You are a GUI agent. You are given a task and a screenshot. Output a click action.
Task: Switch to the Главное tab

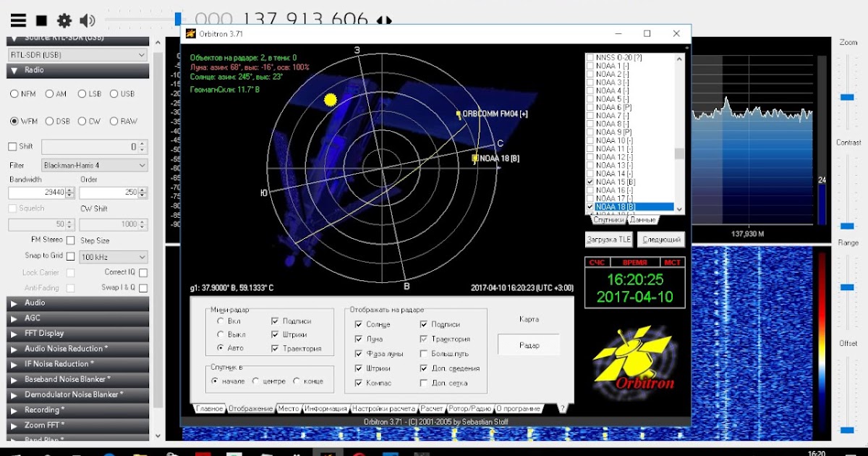tap(210, 409)
